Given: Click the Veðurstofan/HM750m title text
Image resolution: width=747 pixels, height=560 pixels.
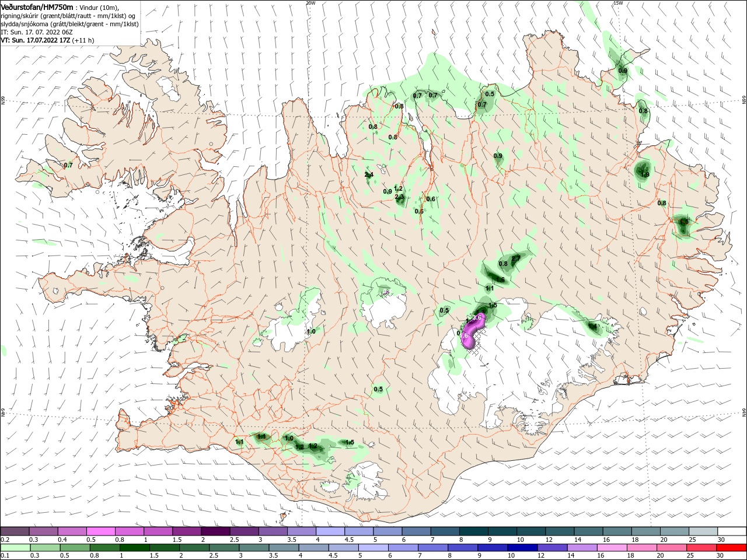Looking at the screenshot, I should (x=36, y=6).
